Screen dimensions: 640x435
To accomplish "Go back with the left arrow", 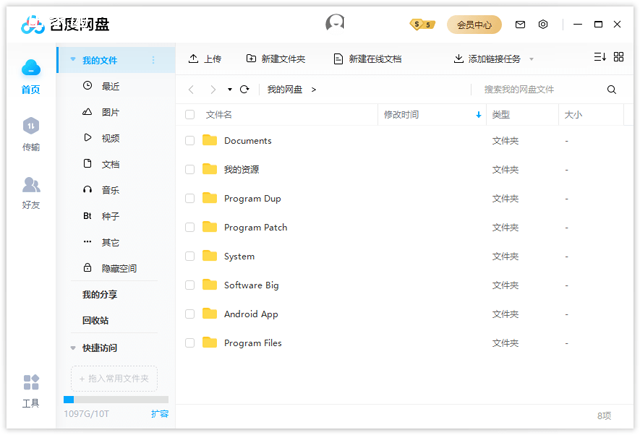I will point(191,89).
